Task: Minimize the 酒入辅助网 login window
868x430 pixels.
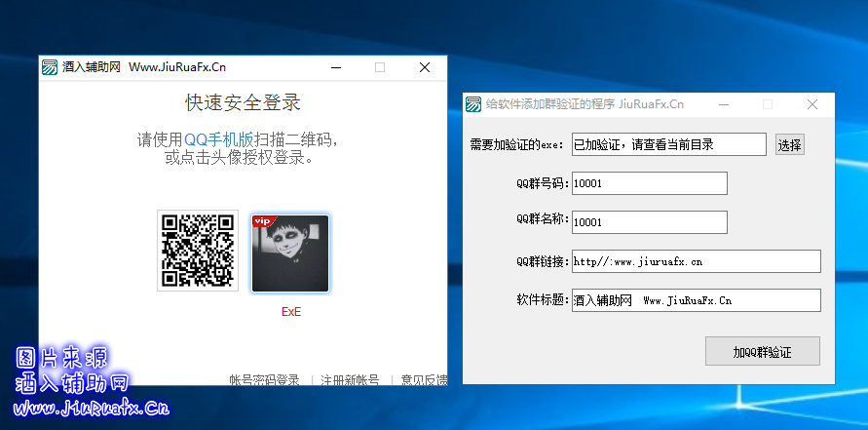Action: (336, 67)
